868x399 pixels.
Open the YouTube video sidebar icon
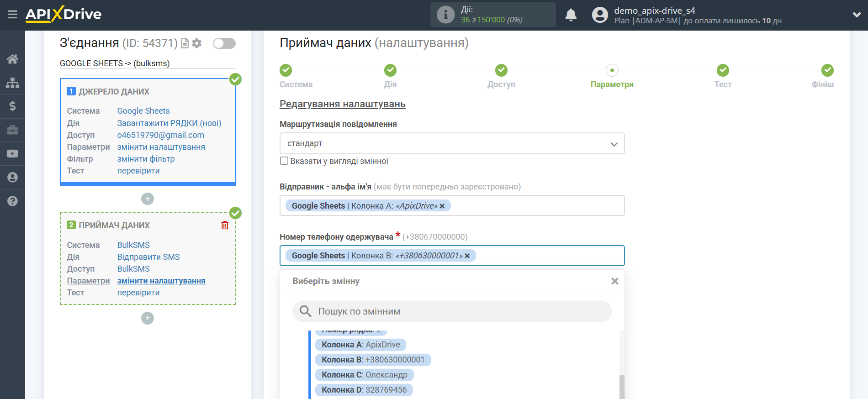(12, 154)
